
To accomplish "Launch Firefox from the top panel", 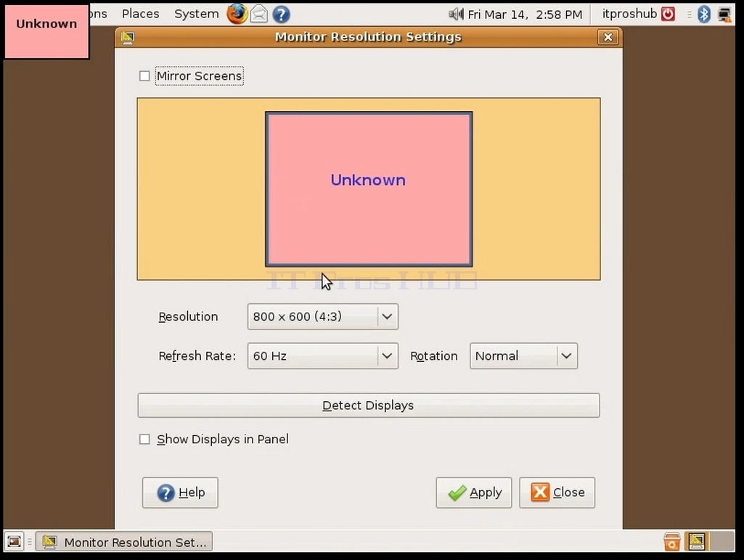I will click(x=237, y=14).
